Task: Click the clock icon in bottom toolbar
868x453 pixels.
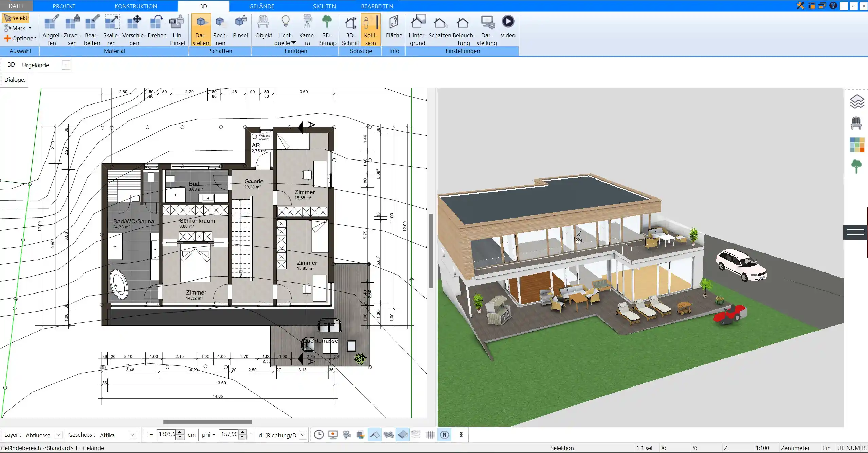Action: [319, 435]
